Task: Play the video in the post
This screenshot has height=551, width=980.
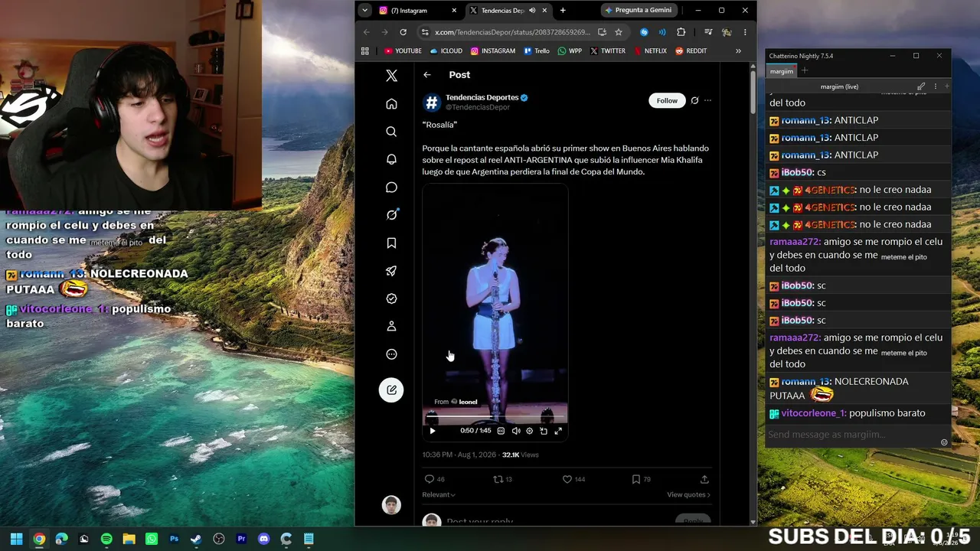Action: click(433, 431)
